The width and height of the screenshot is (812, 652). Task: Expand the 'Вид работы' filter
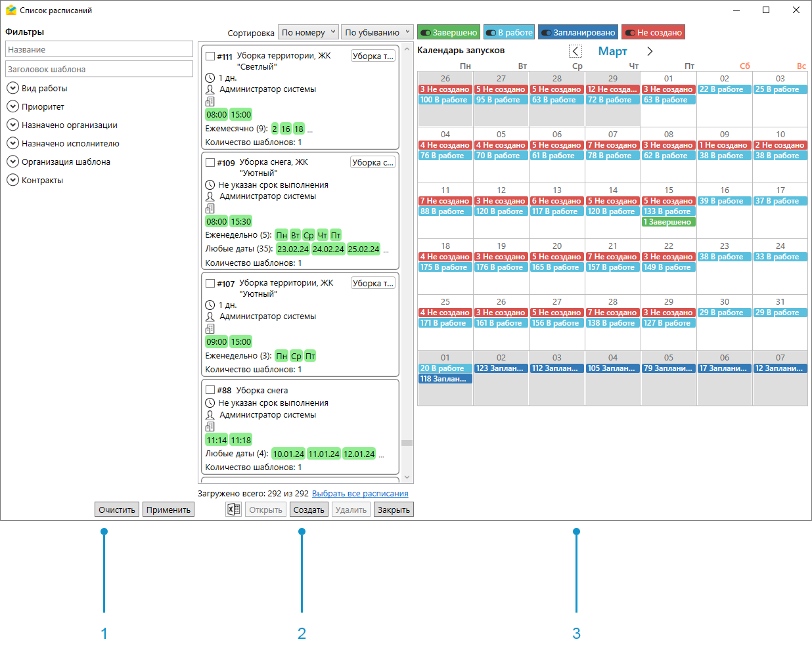12,88
